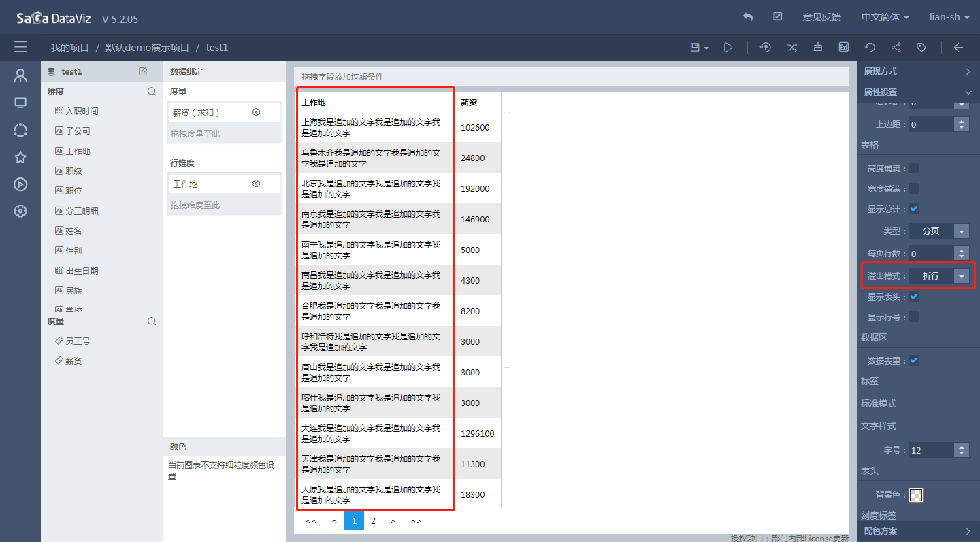Select the 子公司 dimension field
Image resolution: width=980 pixels, height=542 pixels.
[73, 131]
